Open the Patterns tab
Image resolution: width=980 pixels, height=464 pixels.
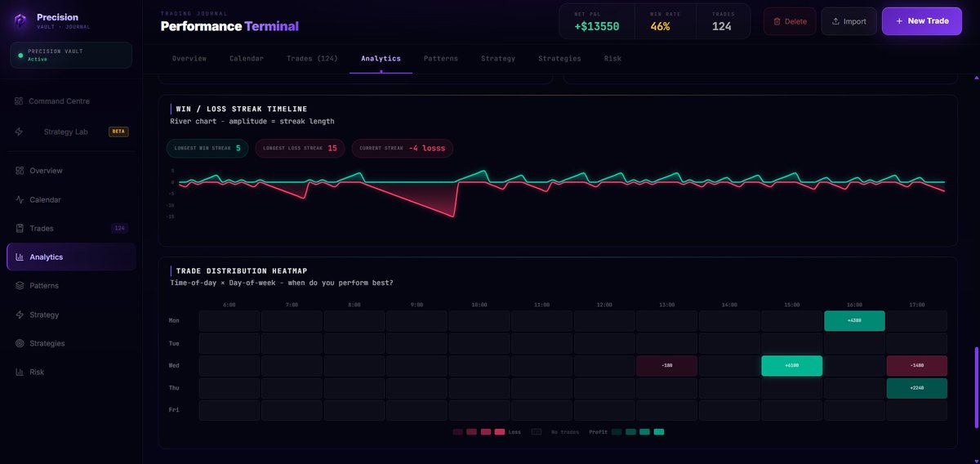(441, 59)
